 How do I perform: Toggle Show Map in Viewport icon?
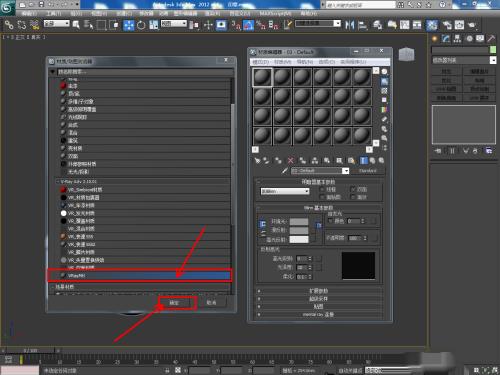351,161
